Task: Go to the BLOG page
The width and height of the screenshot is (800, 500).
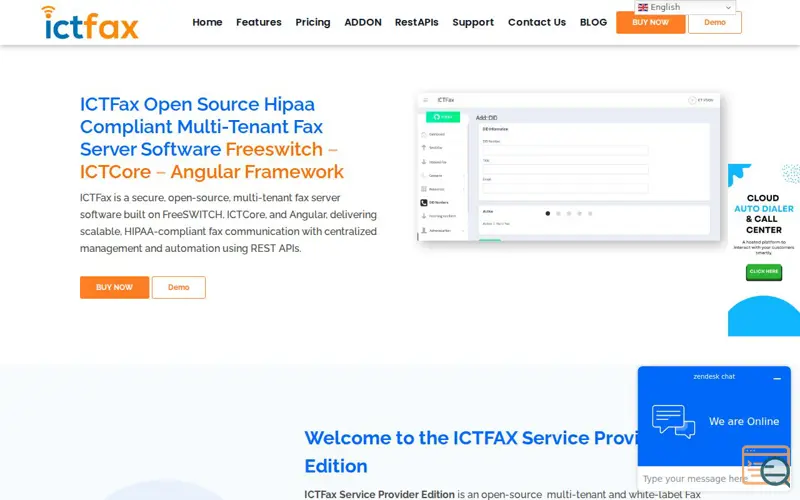Action: tap(593, 22)
